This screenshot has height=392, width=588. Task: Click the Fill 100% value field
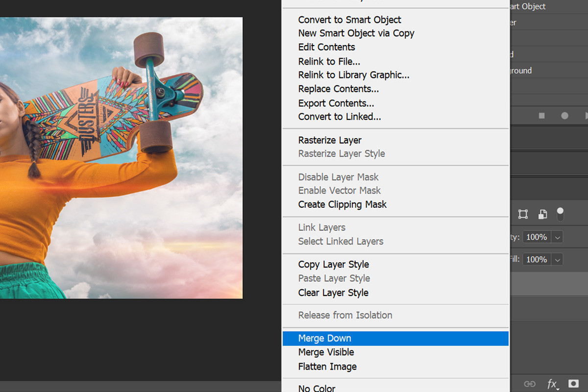pos(537,260)
